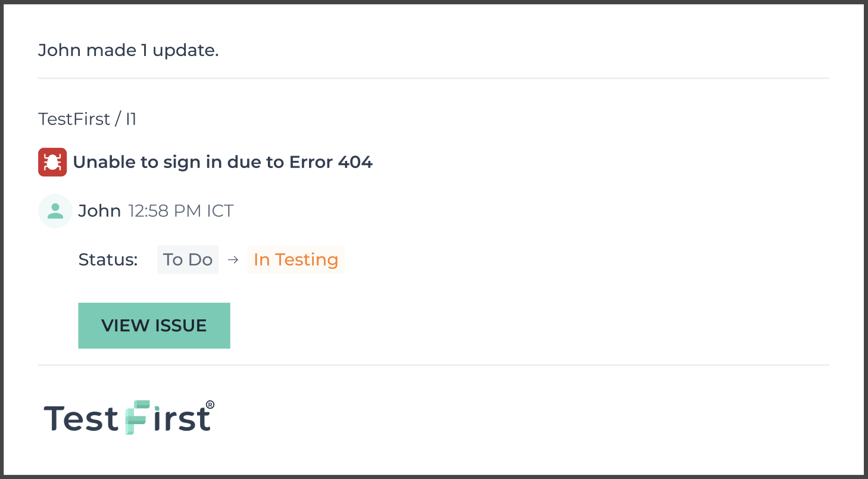Click the divider line above the logo
Image resolution: width=868 pixels, height=479 pixels.
pos(433,365)
